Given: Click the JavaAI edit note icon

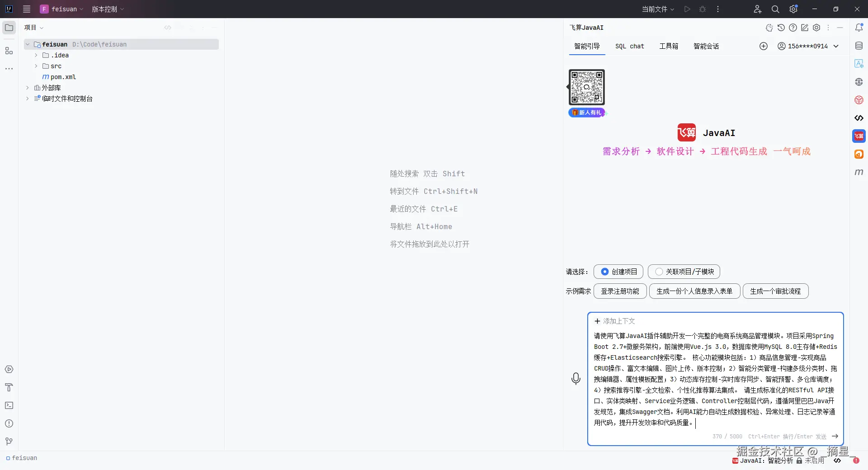Looking at the screenshot, I should click(x=805, y=28).
